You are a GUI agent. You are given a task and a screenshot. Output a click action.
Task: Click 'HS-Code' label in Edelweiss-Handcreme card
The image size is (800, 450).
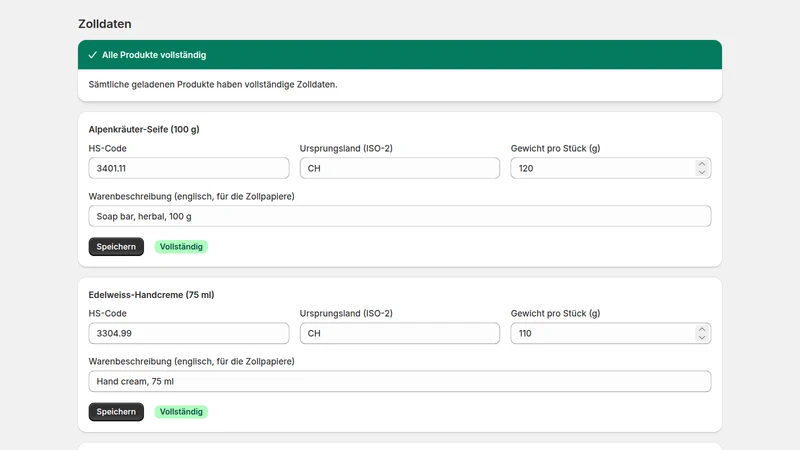108,313
